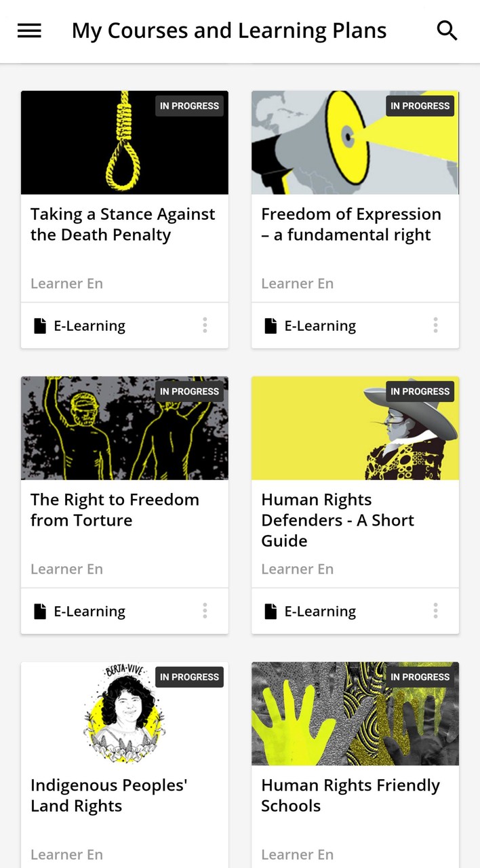Open the kebab menu on Freedom of Expression course

tap(435, 325)
